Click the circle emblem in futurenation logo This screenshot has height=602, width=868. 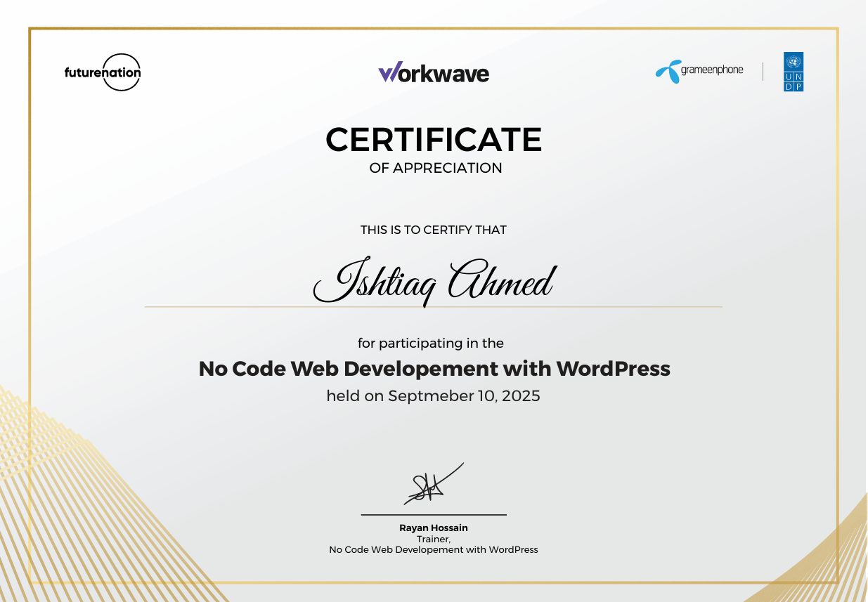click(122, 72)
